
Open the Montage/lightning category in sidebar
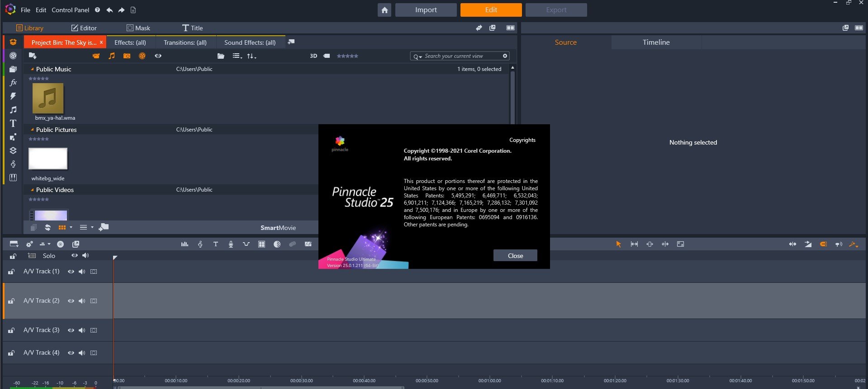point(13,96)
